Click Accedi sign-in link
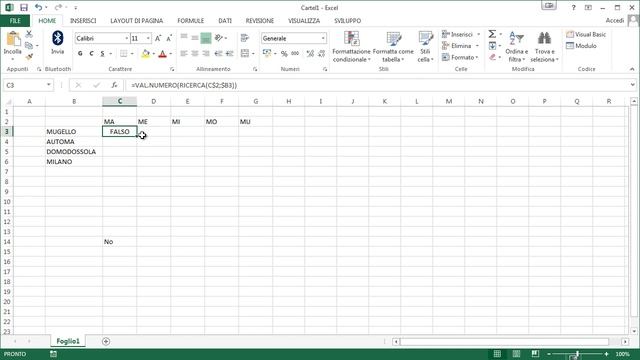This screenshot has height=360, width=640. tap(615, 20)
